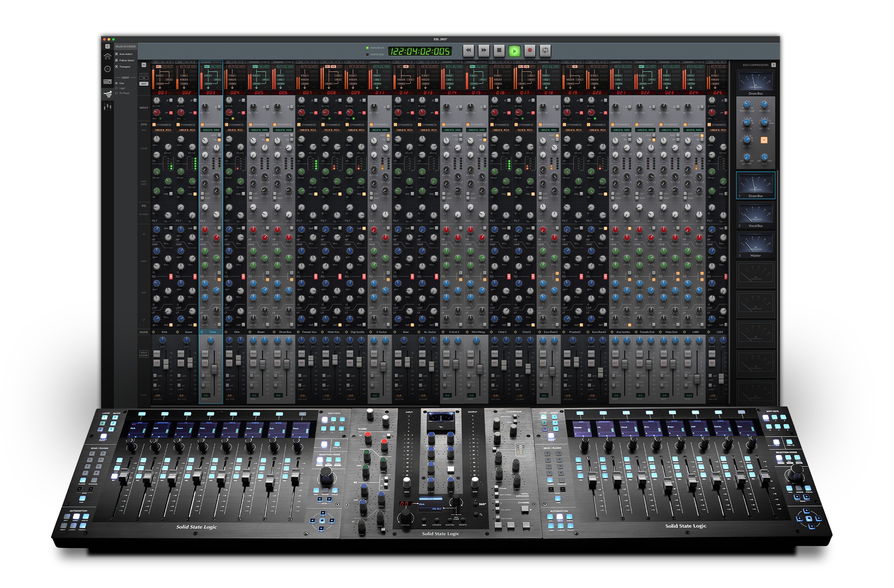Click the Record transport button
This screenshot has height=588, width=894.
pos(530,50)
